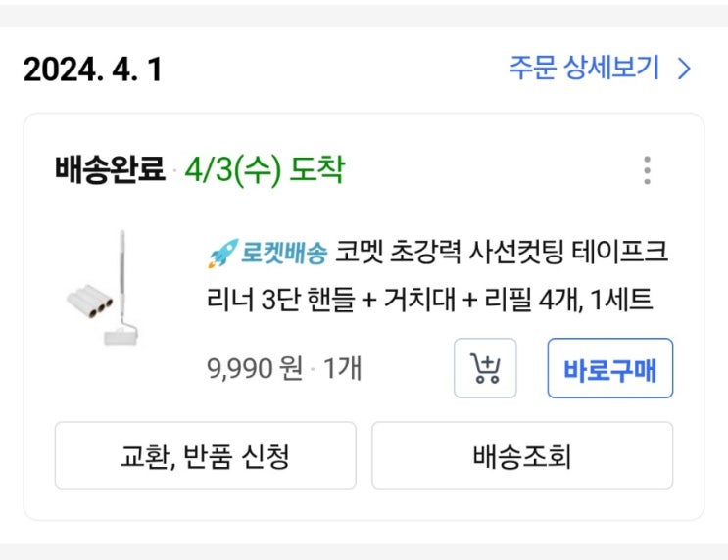Tap the 1개 quantity label
Screen dimensions: 728x560
(342, 368)
